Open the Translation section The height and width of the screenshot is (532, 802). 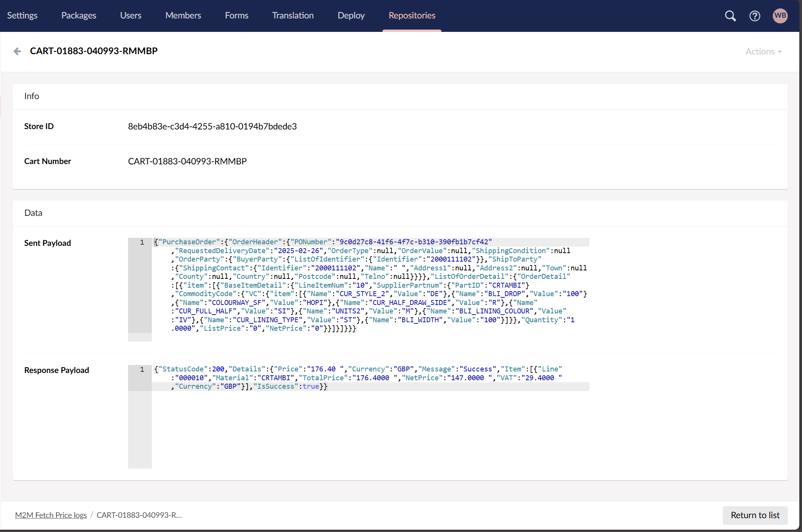(293, 15)
